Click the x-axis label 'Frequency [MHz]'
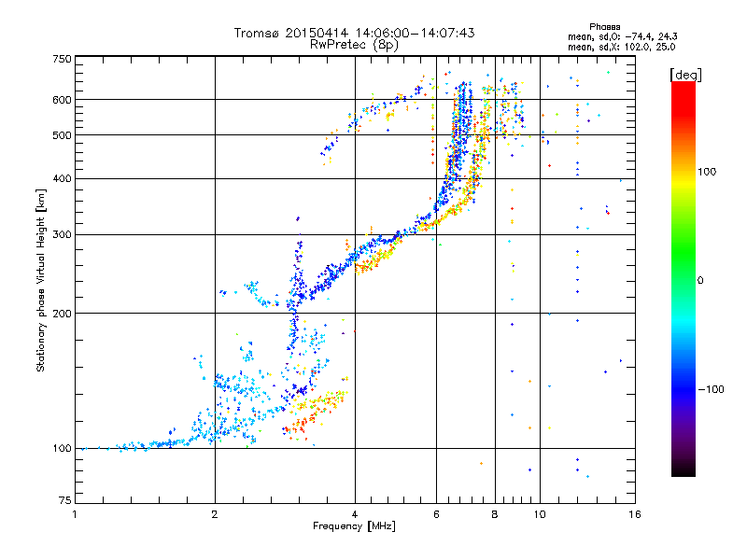Viewport: 747px width, 560px height. pos(354,526)
